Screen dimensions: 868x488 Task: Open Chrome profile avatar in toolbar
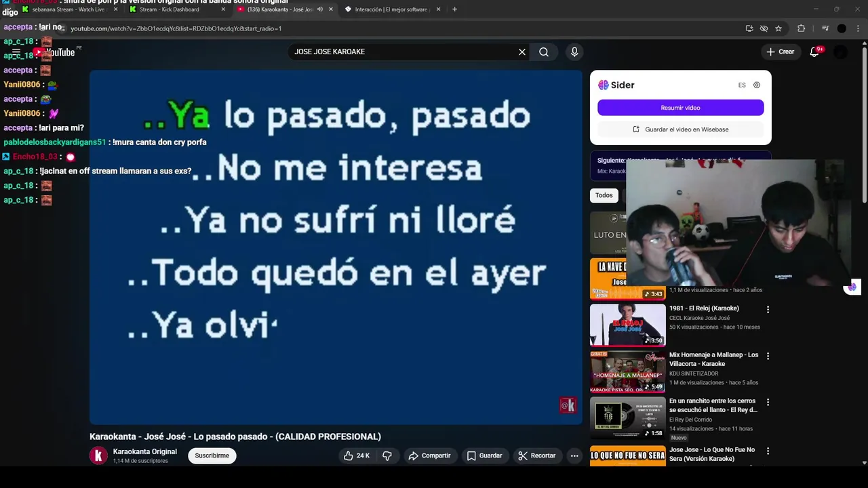[842, 28]
